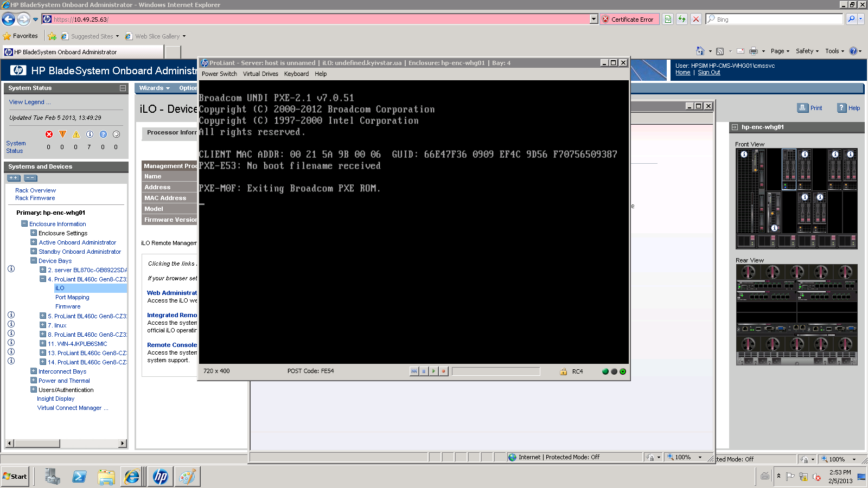Collapse the Device Bays node
The width and height of the screenshot is (868, 488).
tap(34, 260)
